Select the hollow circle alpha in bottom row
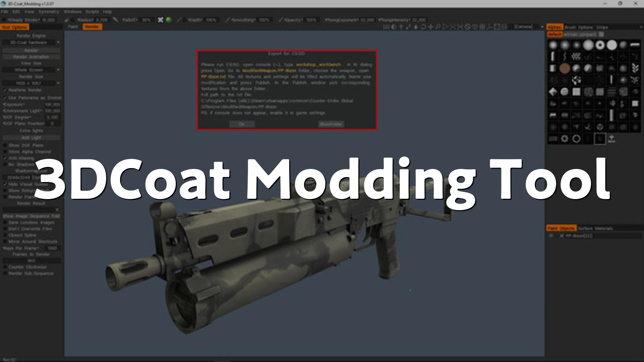 point(576,139)
